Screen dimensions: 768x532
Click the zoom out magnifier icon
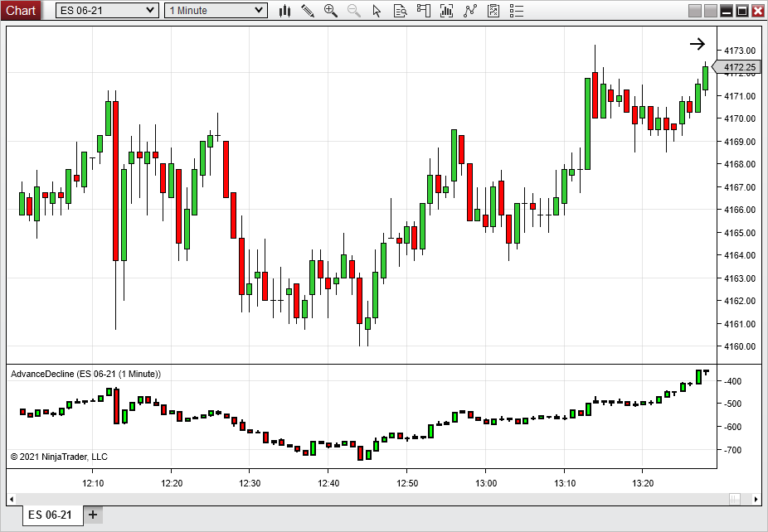[353, 11]
